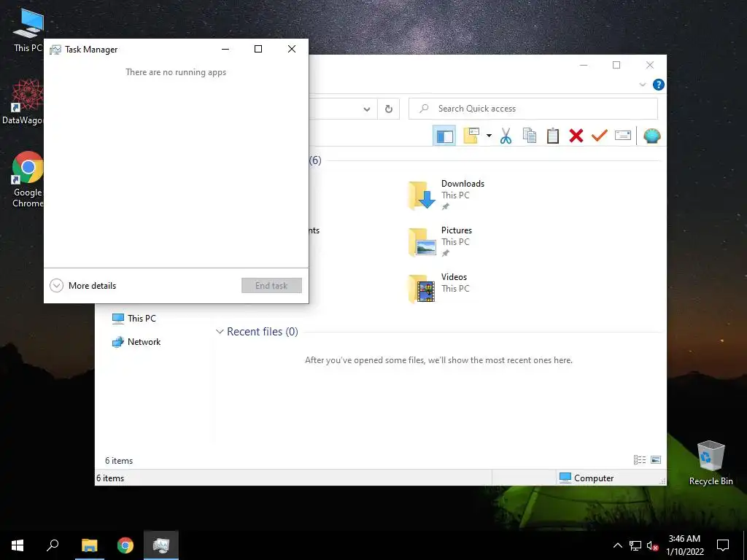The height and width of the screenshot is (560, 747).
Task: Click the search magnifier in Explorer search box
Action: point(424,109)
